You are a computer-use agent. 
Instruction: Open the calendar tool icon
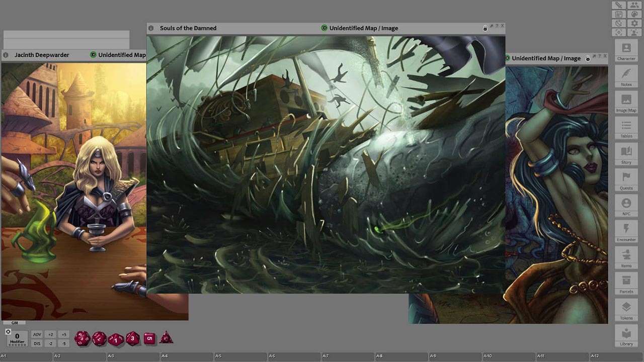[x=619, y=14]
